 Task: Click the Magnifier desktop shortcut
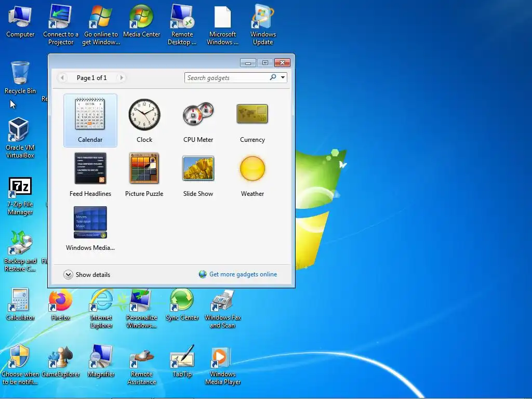point(101,361)
